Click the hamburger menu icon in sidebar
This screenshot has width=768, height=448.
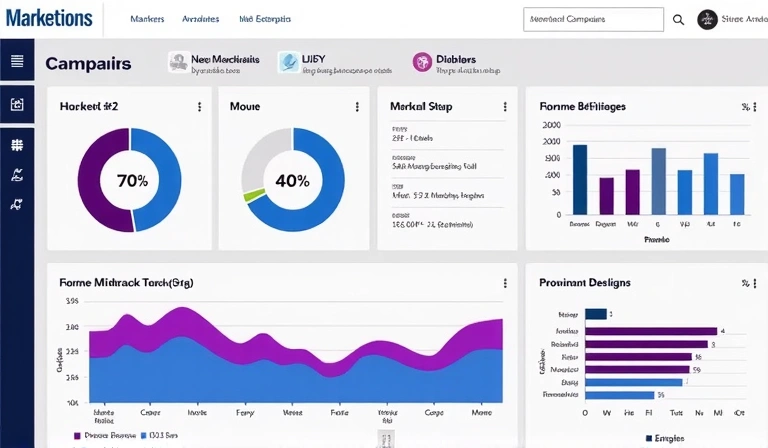[x=17, y=62]
